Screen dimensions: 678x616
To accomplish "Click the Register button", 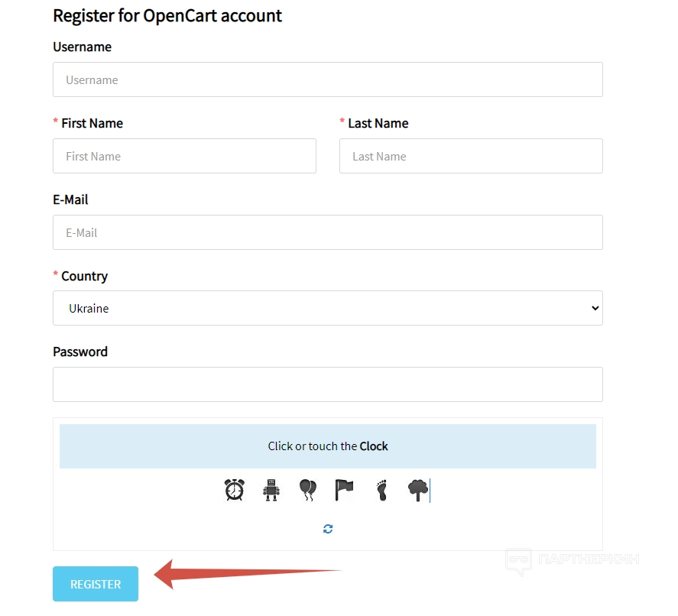I will (96, 584).
